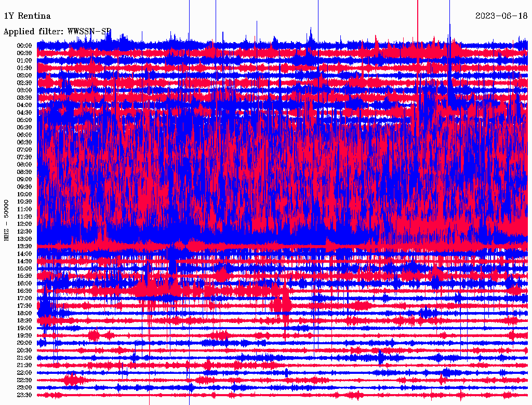Viewport: 532px width, 405px height.
Task: Select the 03:30 time label
Action: [x=24, y=98]
